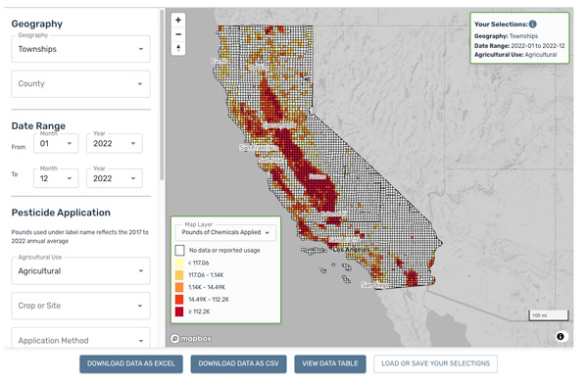Open the Mapbox logo link

coord(191,338)
